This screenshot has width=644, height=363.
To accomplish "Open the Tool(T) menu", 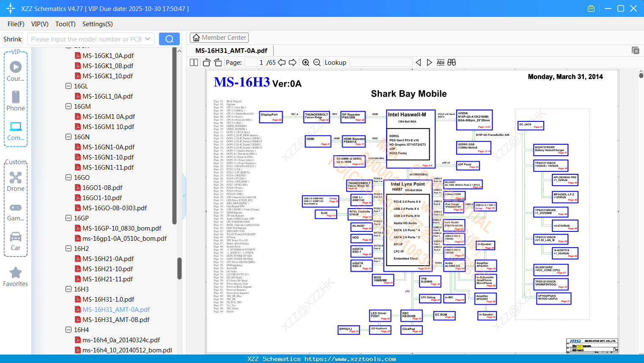I will pyautogui.click(x=66, y=24).
